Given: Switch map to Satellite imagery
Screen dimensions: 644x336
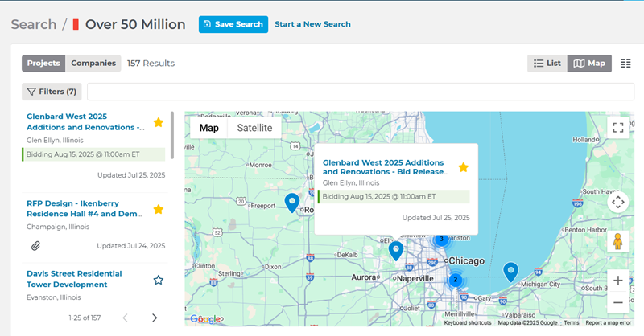Looking at the screenshot, I should pyautogui.click(x=254, y=128).
